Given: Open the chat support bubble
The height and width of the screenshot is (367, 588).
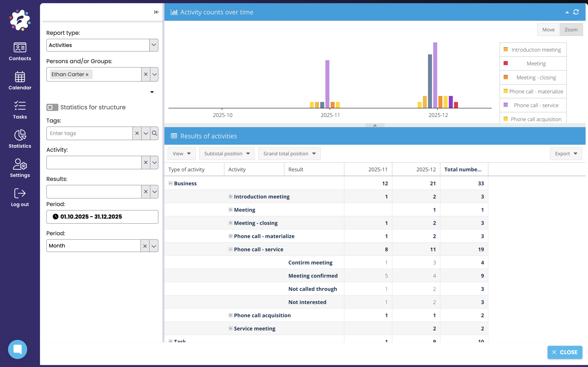Looking at the screenshot, I should 17,349.
